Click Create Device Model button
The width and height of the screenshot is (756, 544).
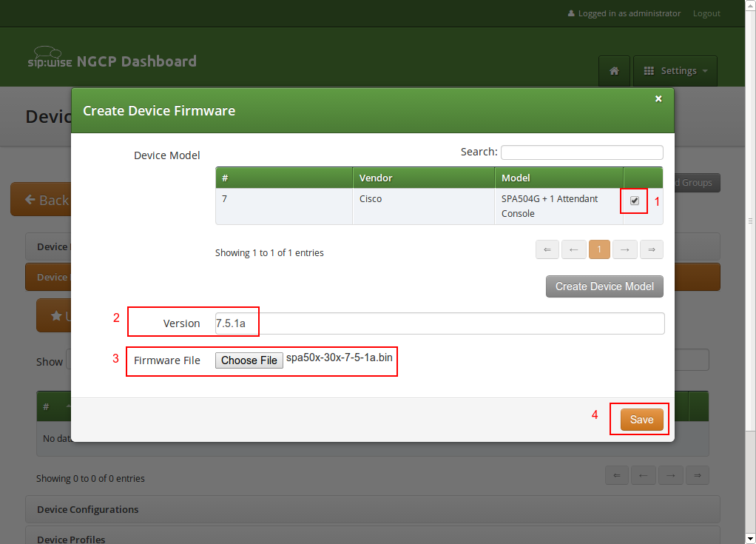604,286
